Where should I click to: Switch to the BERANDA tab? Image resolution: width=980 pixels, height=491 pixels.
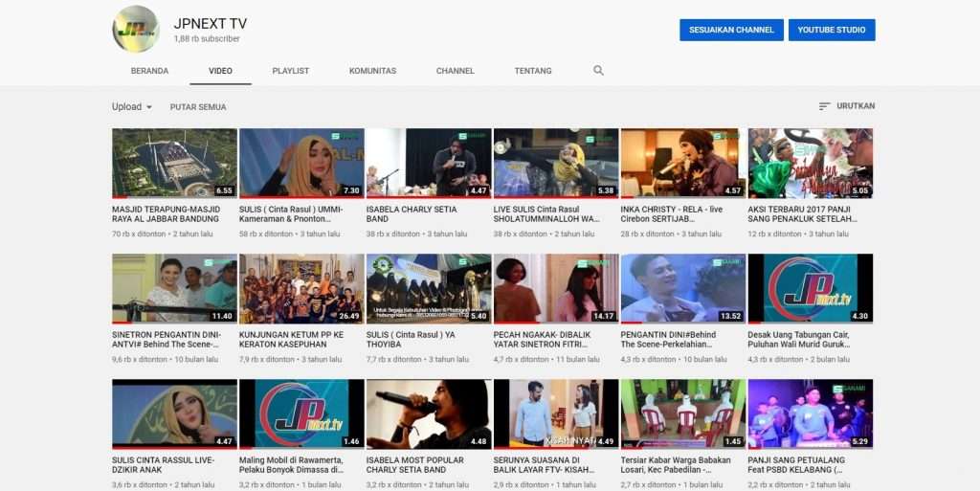(x=149, y=71)
